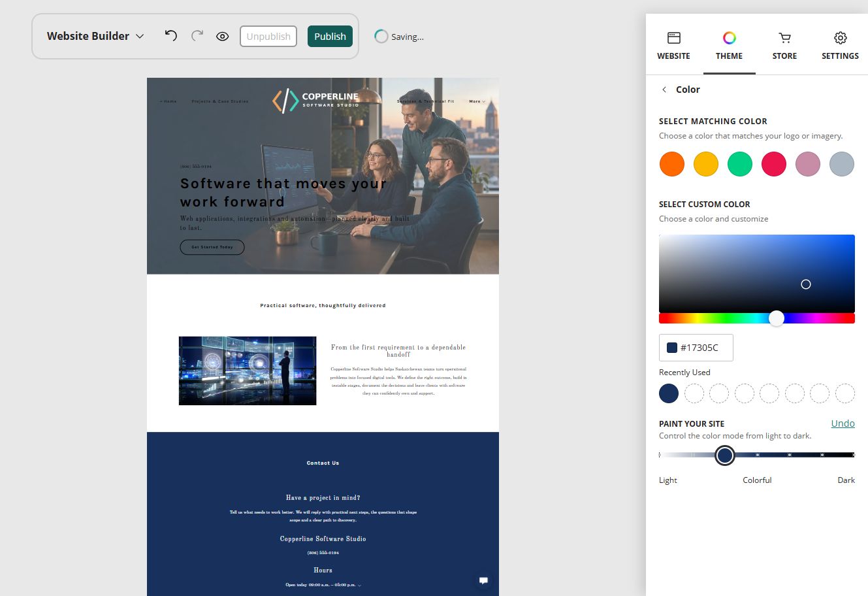The width and height of the screenshot is (868, 596).
Task: Click the hex color field #17305C
Action: [x=696, y=348]
